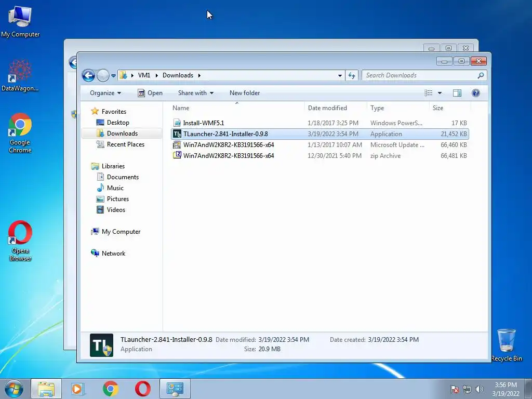Click the Windows Explorer taskbar button
Viewport: 532px width, 399px height.
pyautogui.click(x=46, y=389)
